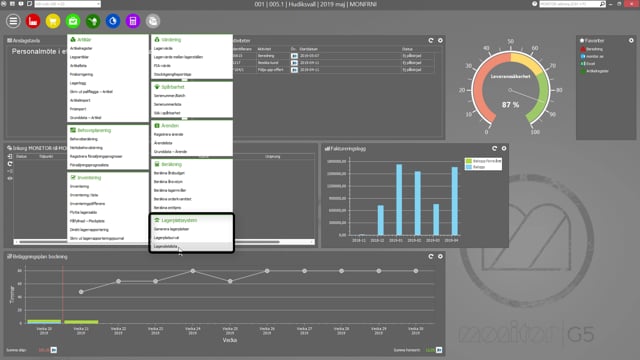Image resolution: width=640 pixels, height=360 pixels.
Task: Open Behovsberäkning under Behovsplanering
Action: [x=84, y=139]
